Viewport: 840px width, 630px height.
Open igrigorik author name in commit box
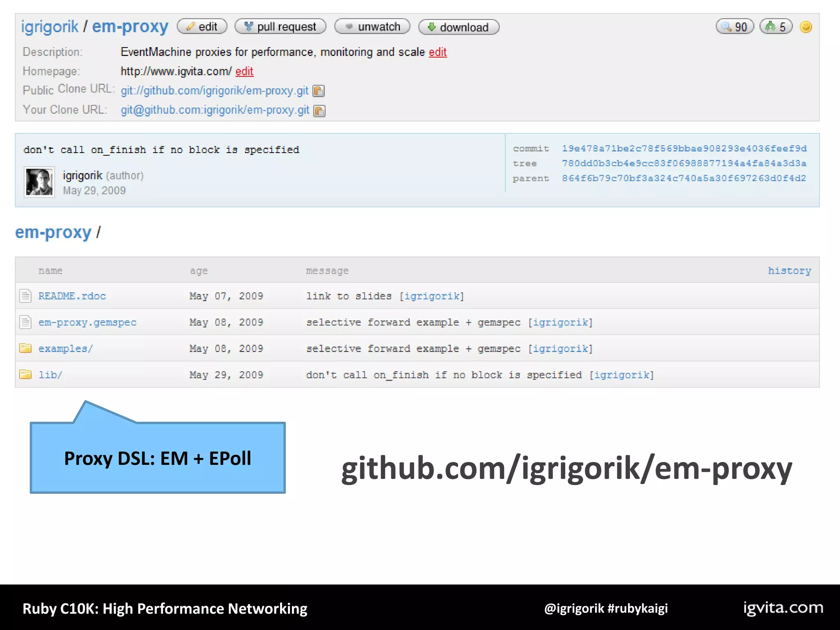[x=82, y=176]
